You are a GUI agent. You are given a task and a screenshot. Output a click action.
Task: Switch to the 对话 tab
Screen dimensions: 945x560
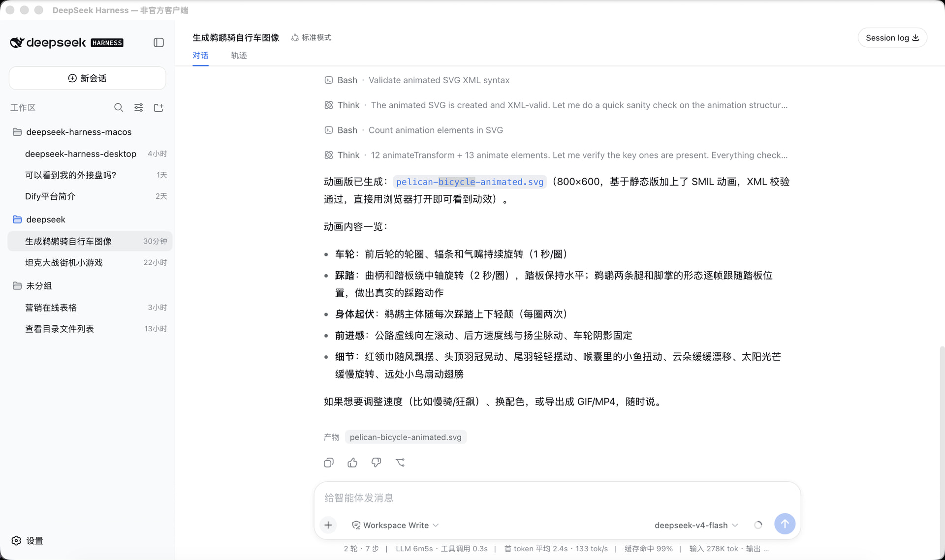point(200,56)
